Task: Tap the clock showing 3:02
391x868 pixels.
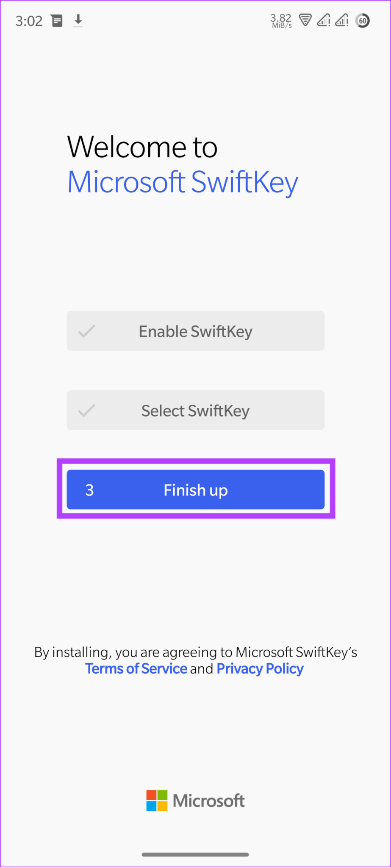Action: tap(29, 20)
